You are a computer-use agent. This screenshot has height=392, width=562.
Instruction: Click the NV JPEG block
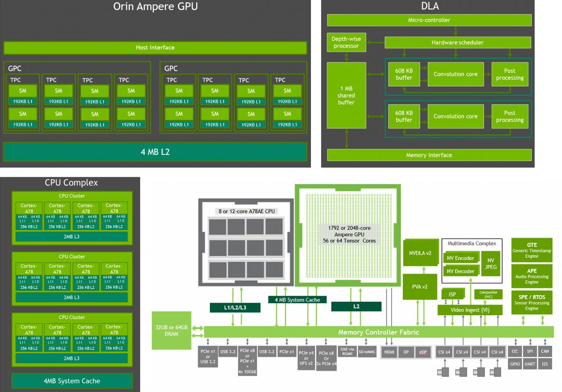pos(490,264)
